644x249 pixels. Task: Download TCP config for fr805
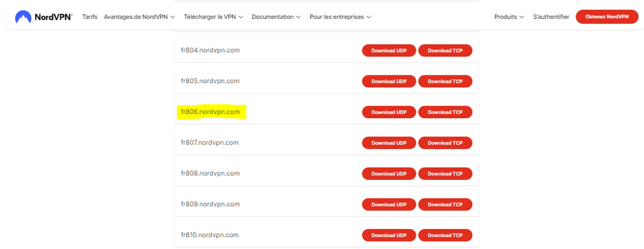(445, 81)
